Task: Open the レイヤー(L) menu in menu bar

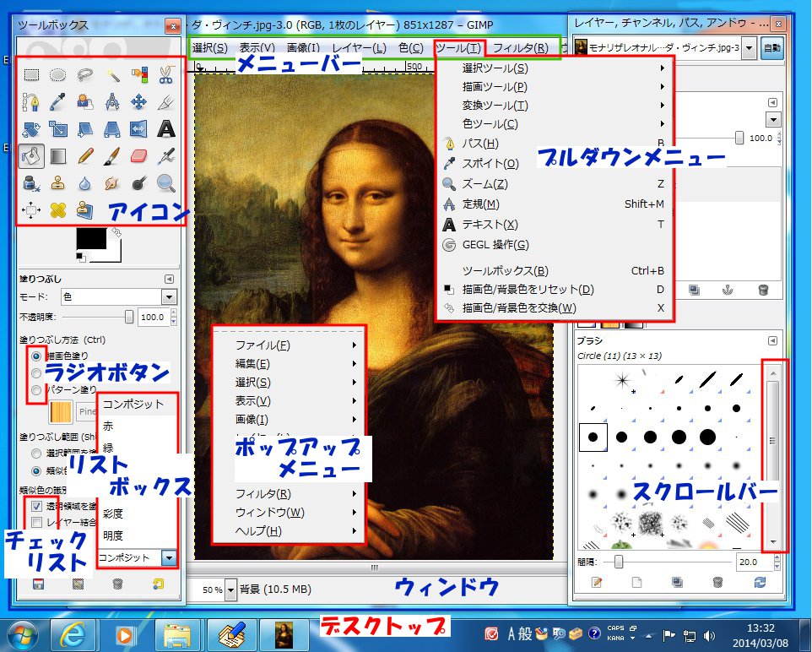Action: 360,48
